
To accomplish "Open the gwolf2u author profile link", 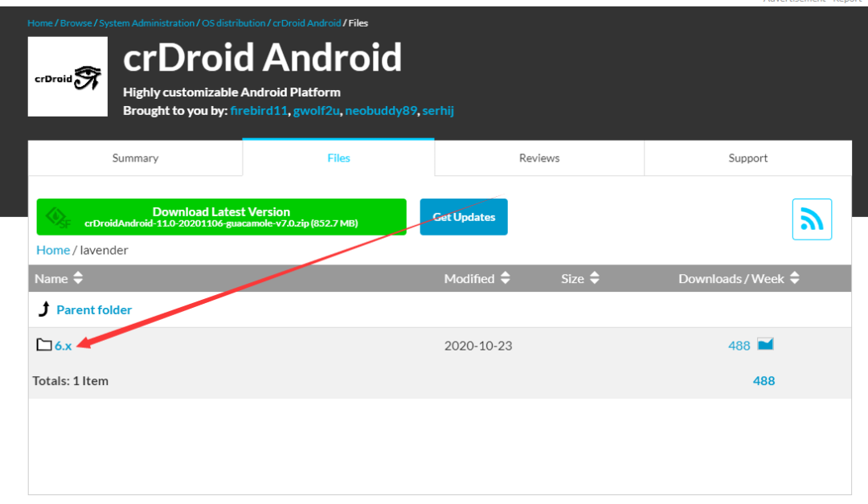I will [x=316, y=110].
